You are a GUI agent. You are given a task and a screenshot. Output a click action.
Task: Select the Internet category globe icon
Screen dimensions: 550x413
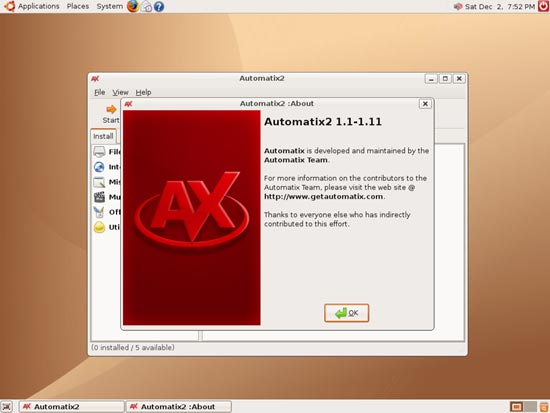99,167
